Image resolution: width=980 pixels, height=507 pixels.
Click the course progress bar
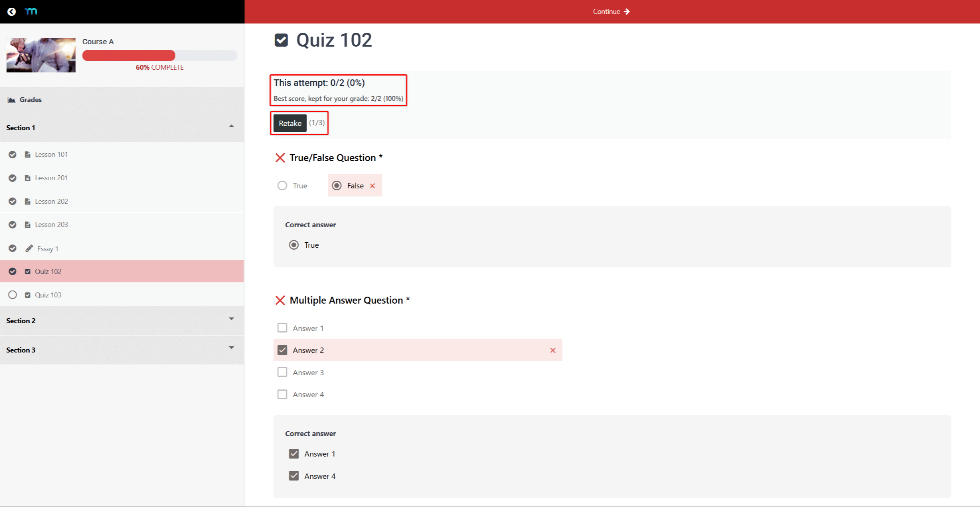click(159, 55)
